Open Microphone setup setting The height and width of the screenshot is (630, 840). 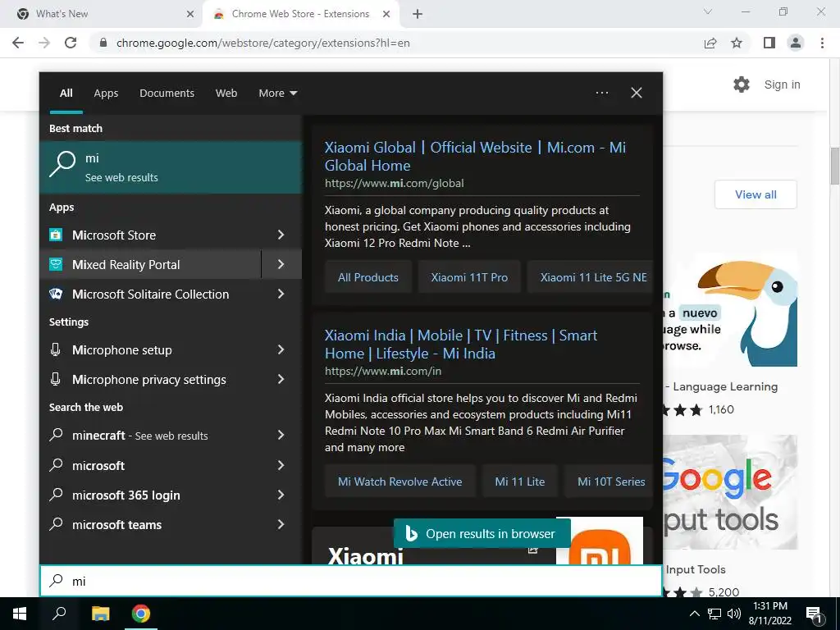coord(150,349)
